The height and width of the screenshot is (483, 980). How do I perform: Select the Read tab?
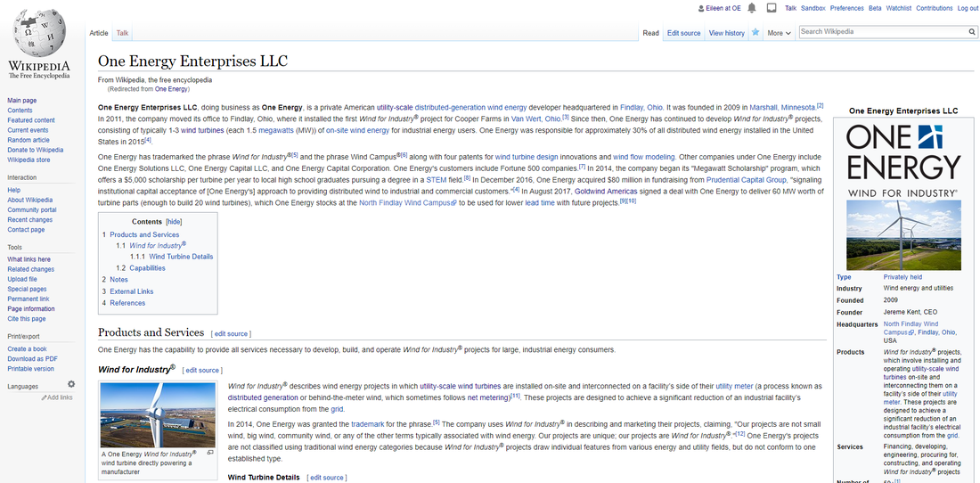(x=650, y=33)
